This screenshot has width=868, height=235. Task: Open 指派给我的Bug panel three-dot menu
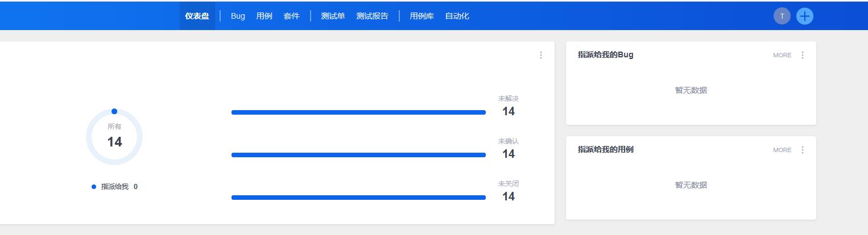pos(803,55)
